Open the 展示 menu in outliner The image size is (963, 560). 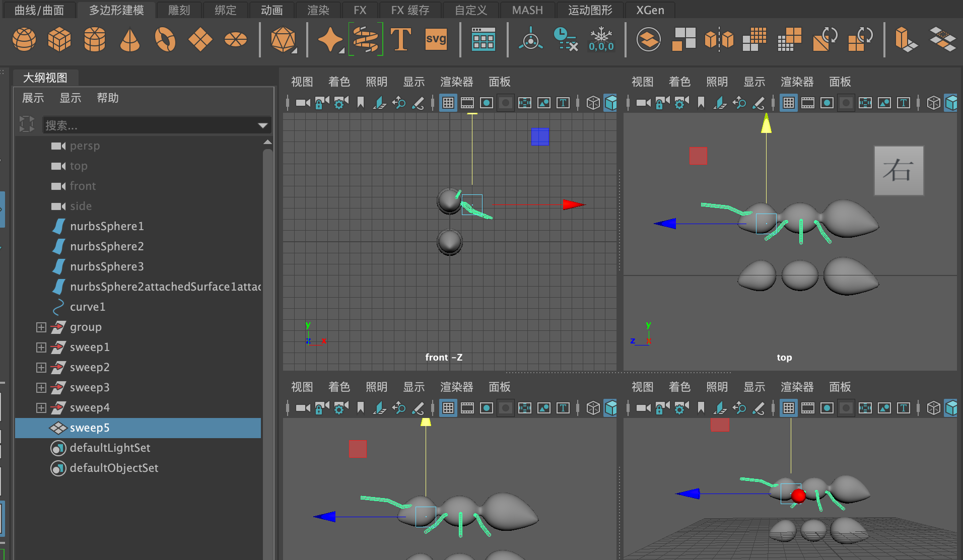click(33, 98)
